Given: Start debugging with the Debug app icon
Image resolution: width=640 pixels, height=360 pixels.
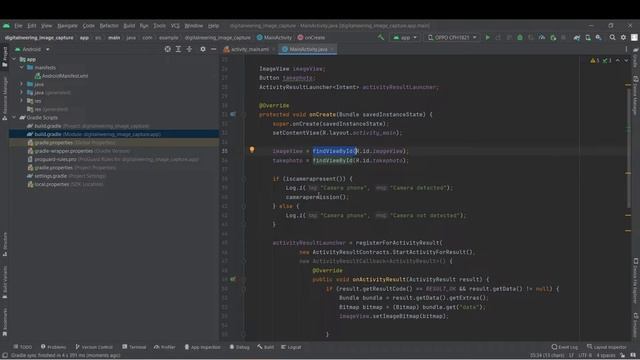Looking at the screenshot, I should [520, 38].
